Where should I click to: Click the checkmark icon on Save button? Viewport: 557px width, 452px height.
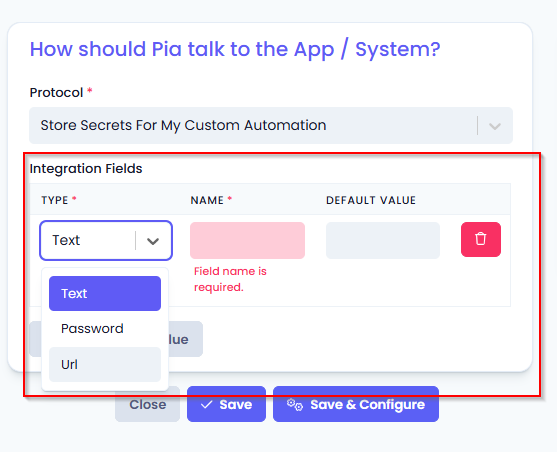[206, 404]
